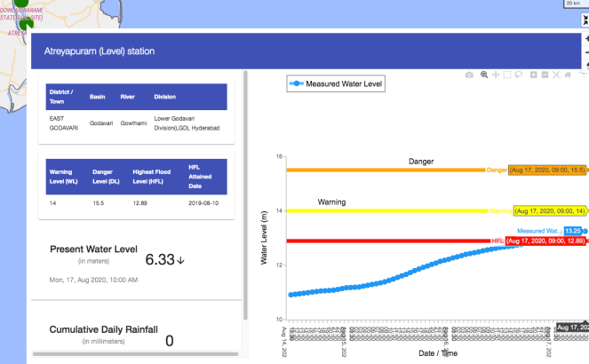Click the chart Zoom In plus icon
The image size is (589, 364).
[x=532, y=75]
